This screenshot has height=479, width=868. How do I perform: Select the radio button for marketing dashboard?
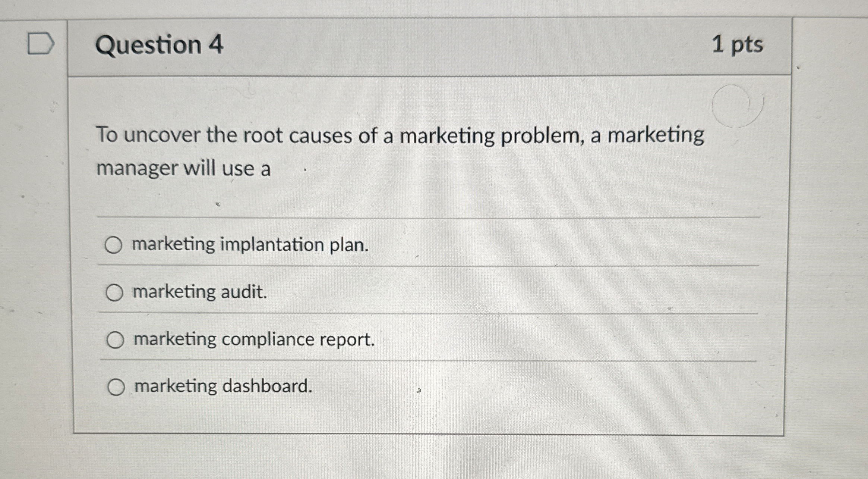tap(116, 387)
